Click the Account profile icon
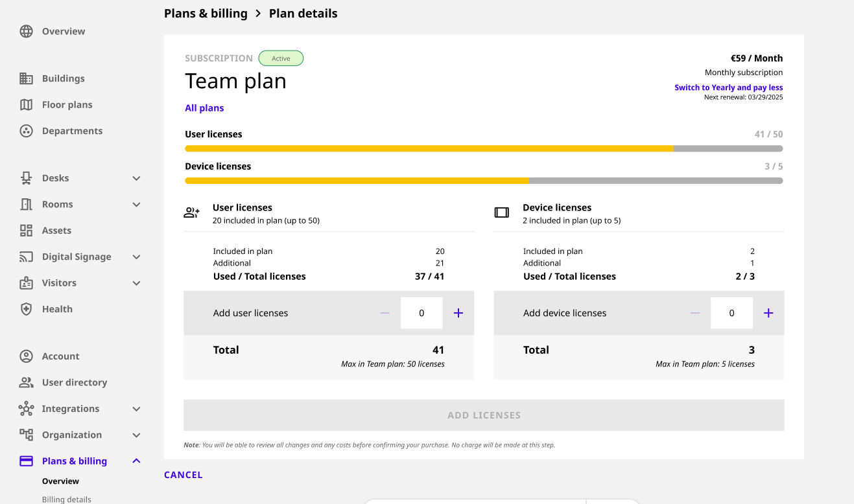854x504 pixels. tap(26, 356)
